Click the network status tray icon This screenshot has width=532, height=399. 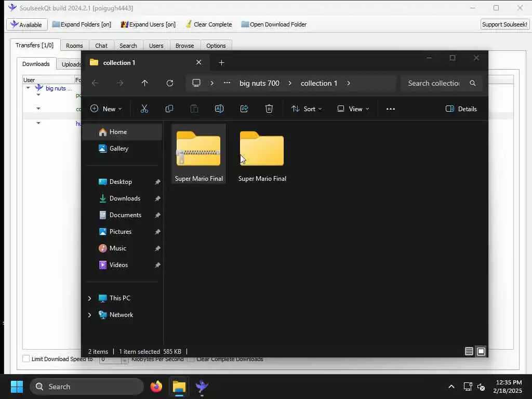(x=468, y=387)
